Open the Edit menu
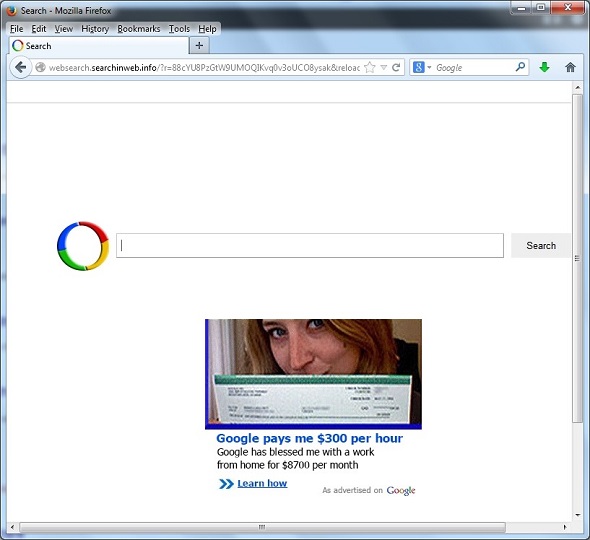Viewport: 590px width, 540px height. pos(39,29)
